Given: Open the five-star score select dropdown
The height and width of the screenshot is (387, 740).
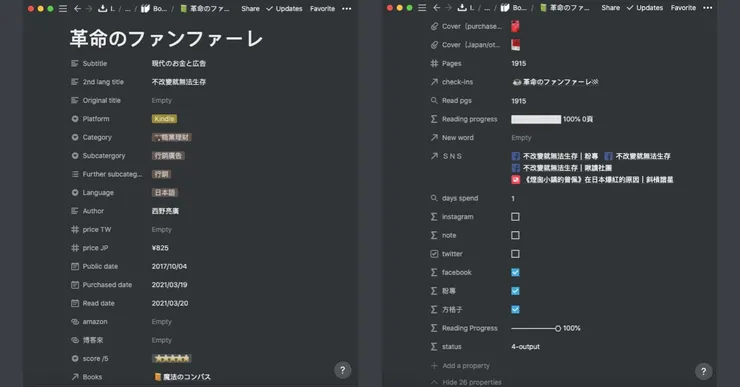Looking at the screenshot, I should (171, 359).
